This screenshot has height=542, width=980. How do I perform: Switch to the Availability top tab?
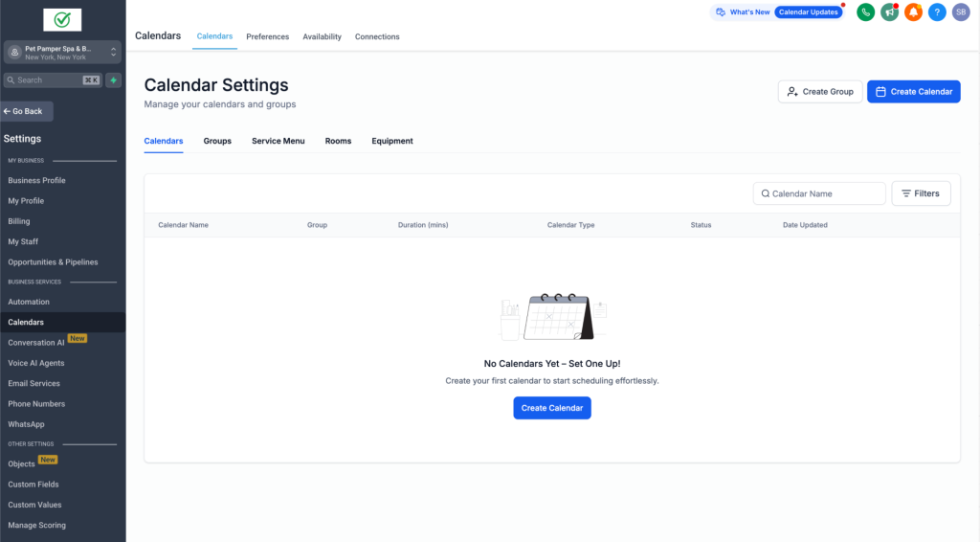322,37
